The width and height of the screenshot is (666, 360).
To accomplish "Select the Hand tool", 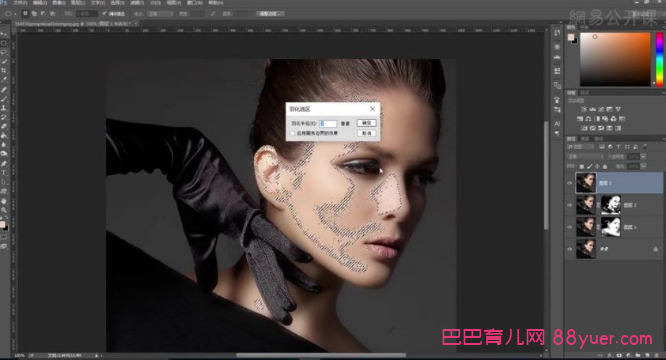I will click(4, 200).
